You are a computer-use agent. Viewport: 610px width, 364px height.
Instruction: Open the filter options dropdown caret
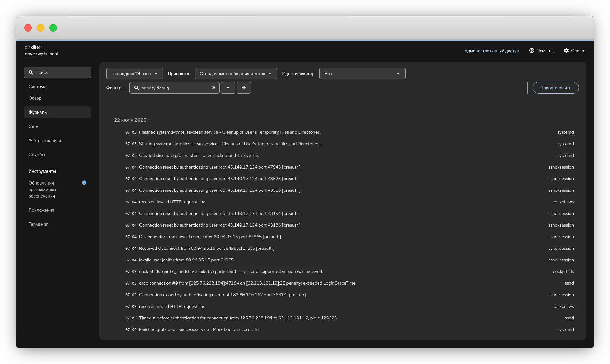tap(228, 88)
